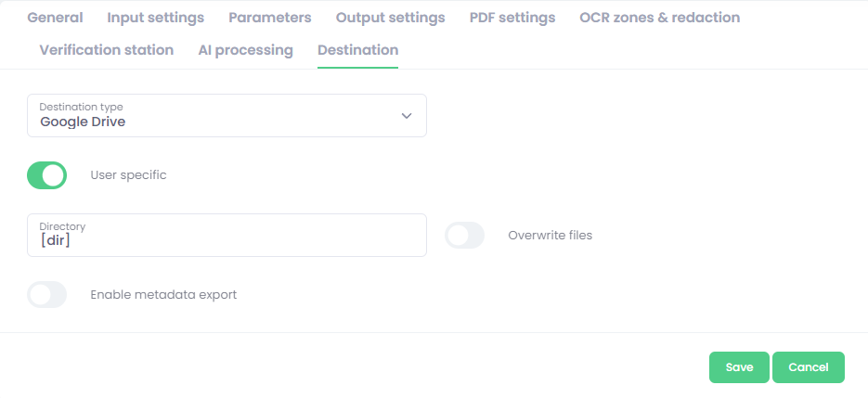
Task: Click the "Overwrite files" label text
Action: [550, 236]
